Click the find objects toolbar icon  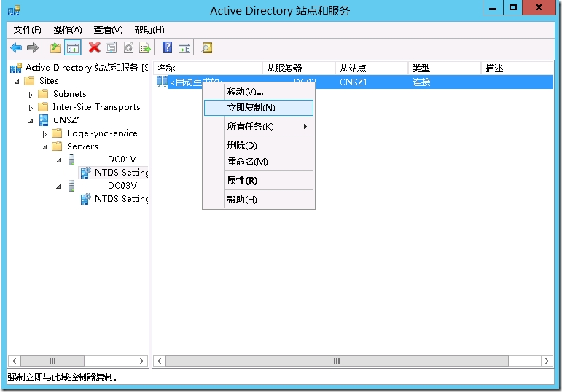coord(207,47)
